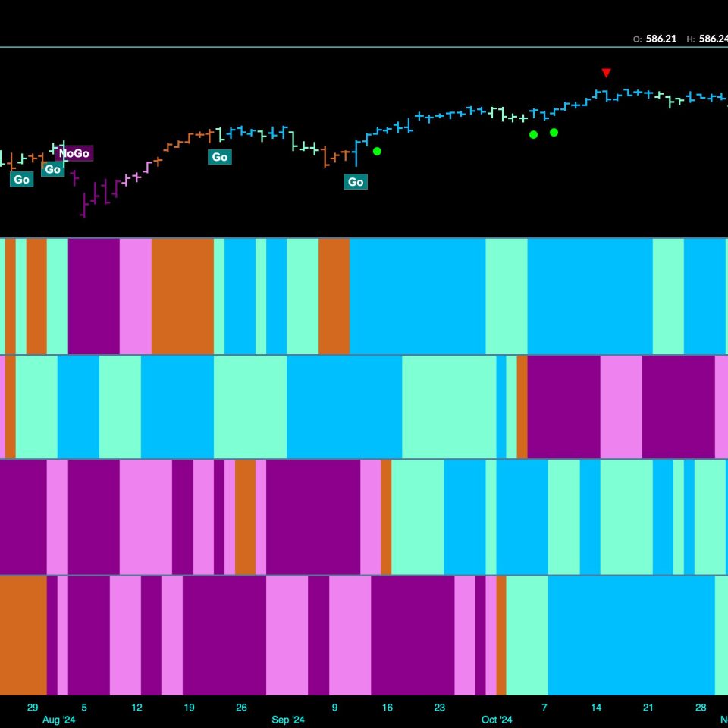Click the leftmost Go signal label
Screen dimensions: 728x728
click(21, 180)
